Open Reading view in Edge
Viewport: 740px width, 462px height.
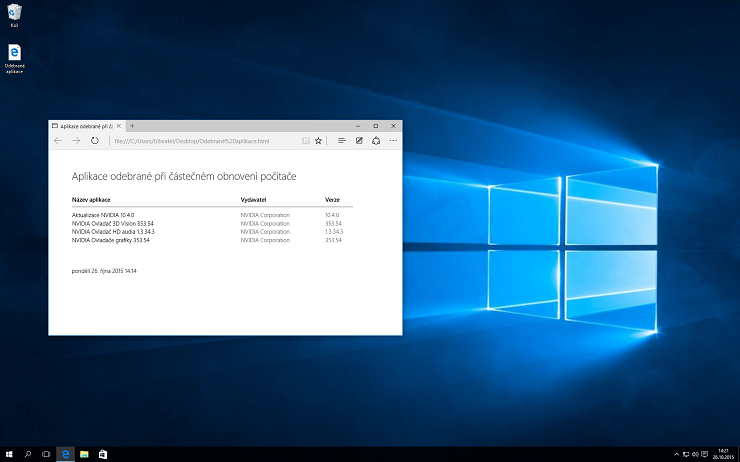[306, 141]
